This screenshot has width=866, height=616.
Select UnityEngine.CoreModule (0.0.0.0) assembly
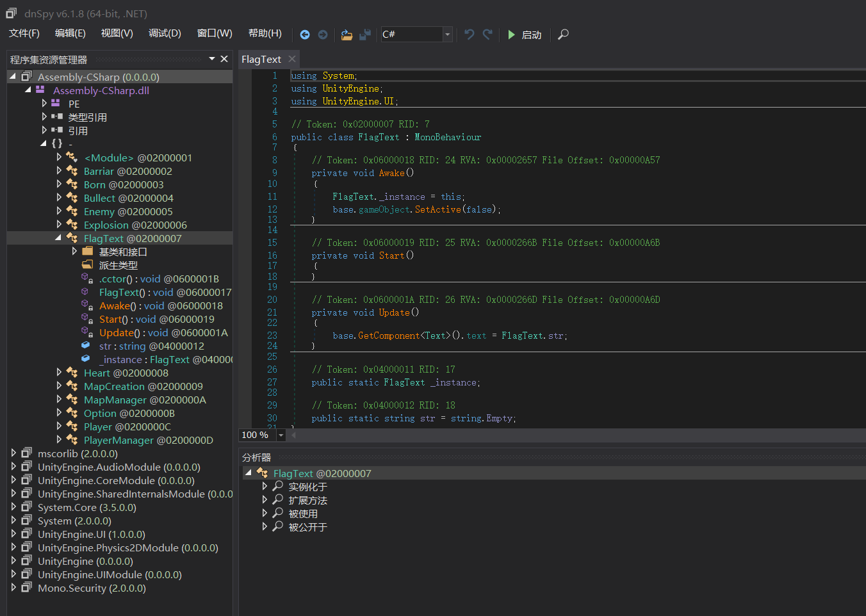coord(116,480)
